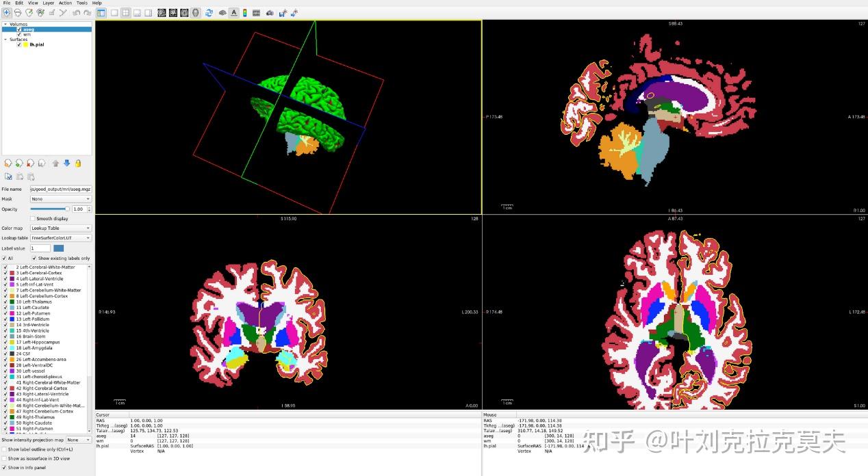The width and height of the screenshot is (868, 476).
Task: Move the selected layer down
Action: tap(67, 164)
